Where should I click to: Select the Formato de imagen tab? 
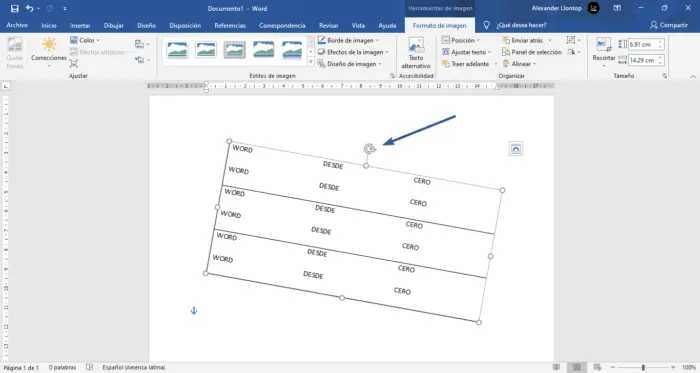439,25
